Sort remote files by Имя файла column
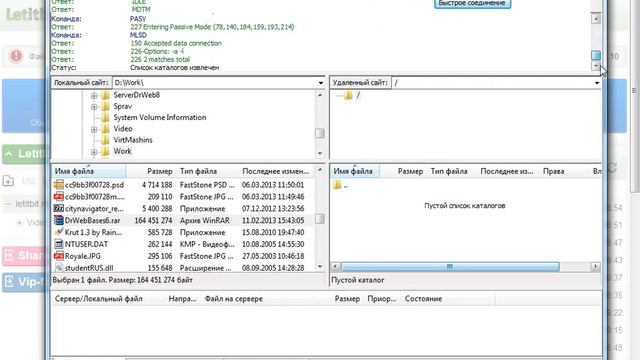Viewport: 640px width, 360px height. pos(355,171)
